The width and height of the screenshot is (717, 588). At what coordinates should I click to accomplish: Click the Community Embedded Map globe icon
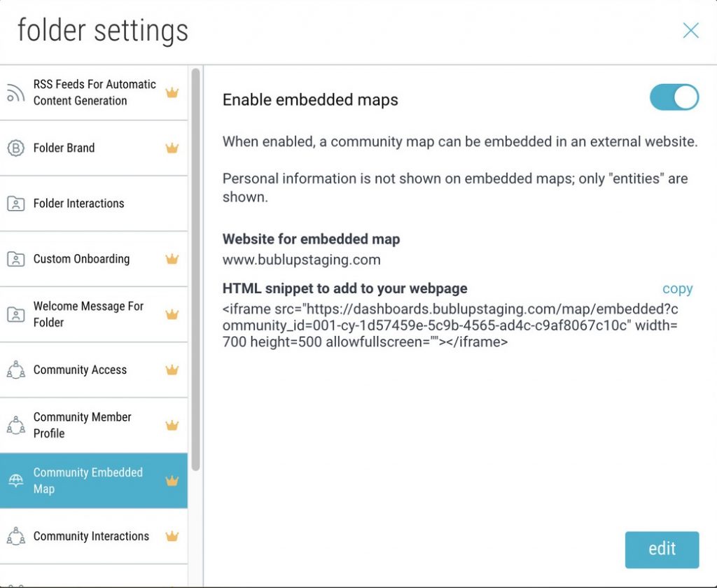tap(15, 481)
